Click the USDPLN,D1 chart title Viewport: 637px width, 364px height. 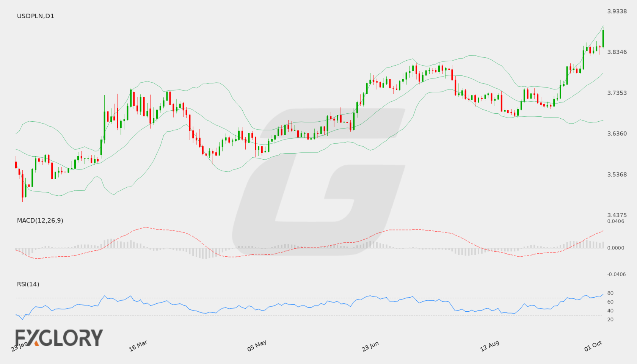(36, 16)
